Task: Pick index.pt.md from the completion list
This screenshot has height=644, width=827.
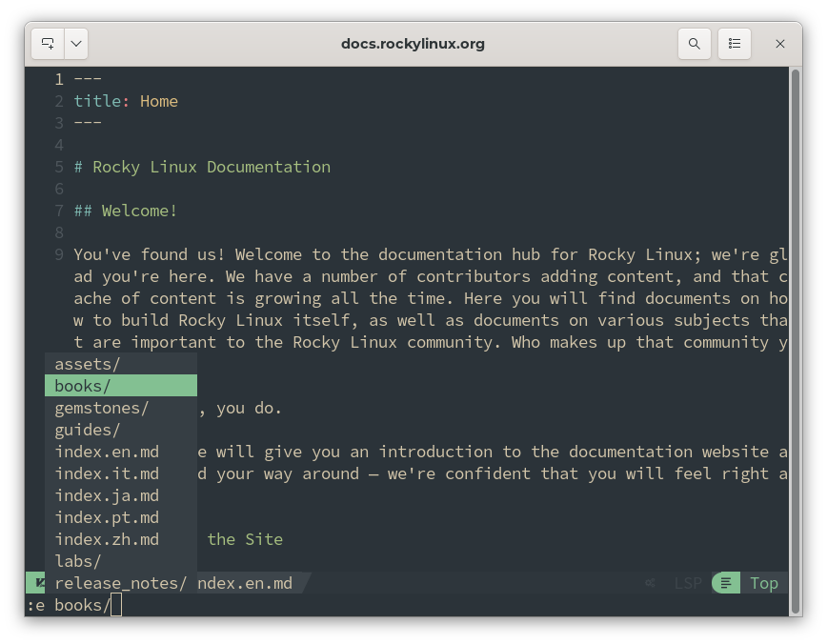Action: coord(107,517)
